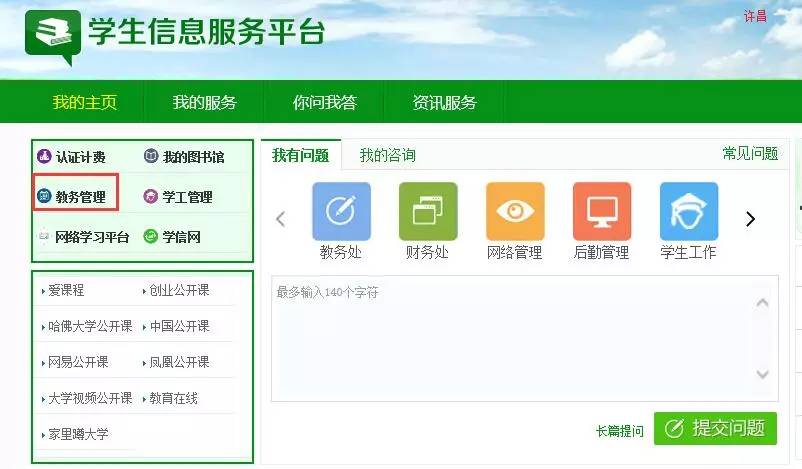Viewport: 802px width, 469px height.
Task: Click the textarea scroll down arrow
Action: [x=762, y=374]
